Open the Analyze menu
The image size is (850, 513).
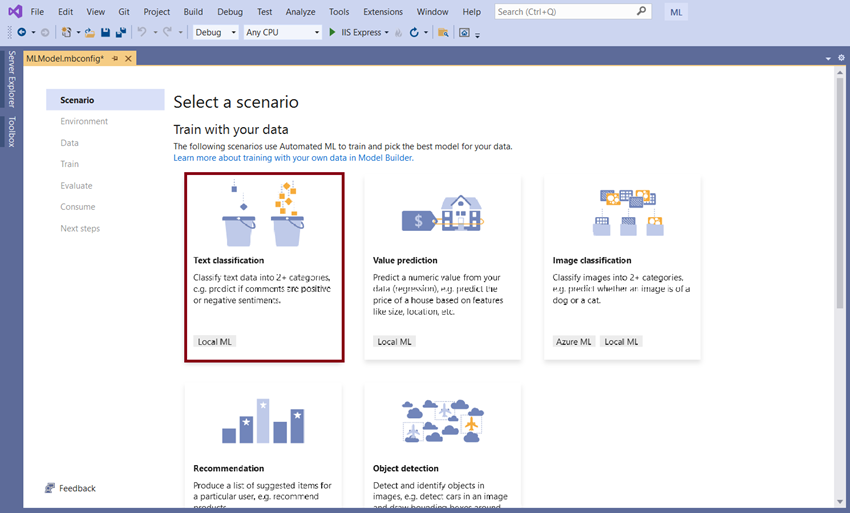300,11
